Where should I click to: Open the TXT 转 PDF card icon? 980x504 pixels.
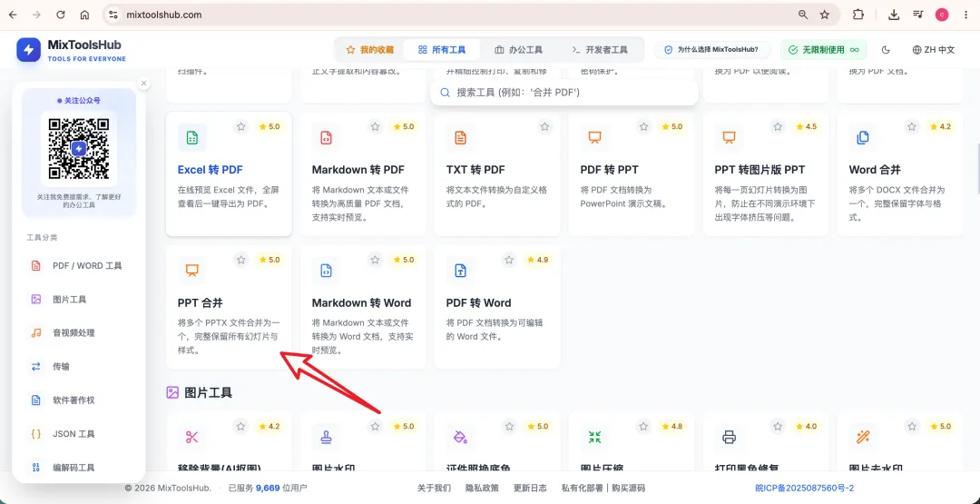pos(460,137)
